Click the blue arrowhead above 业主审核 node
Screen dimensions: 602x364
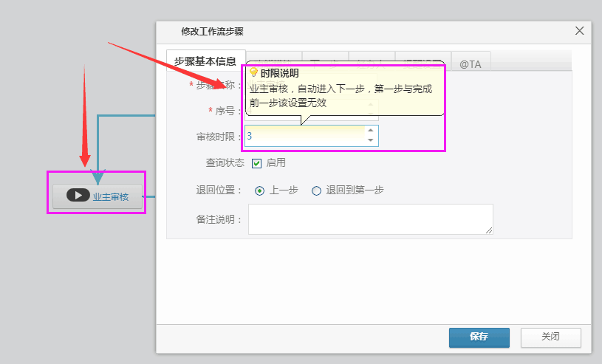tap(98, 176)
